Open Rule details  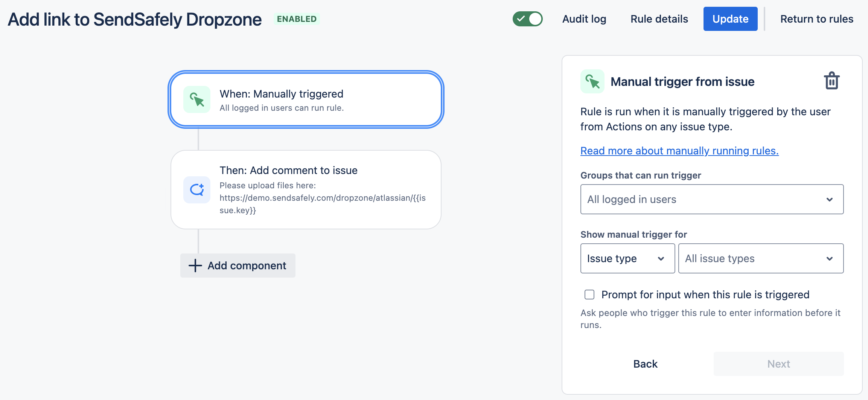pyautogui.click(x=659, y=19)
